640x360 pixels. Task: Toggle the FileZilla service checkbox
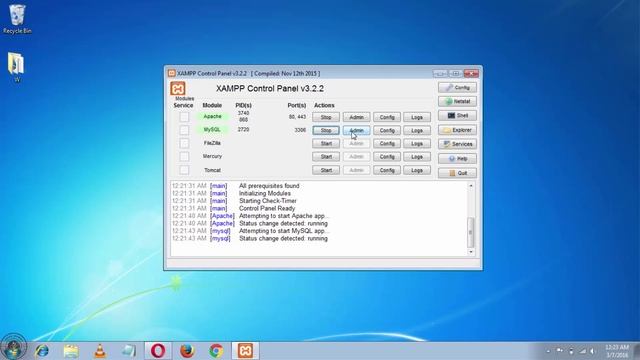coord(184,143)
